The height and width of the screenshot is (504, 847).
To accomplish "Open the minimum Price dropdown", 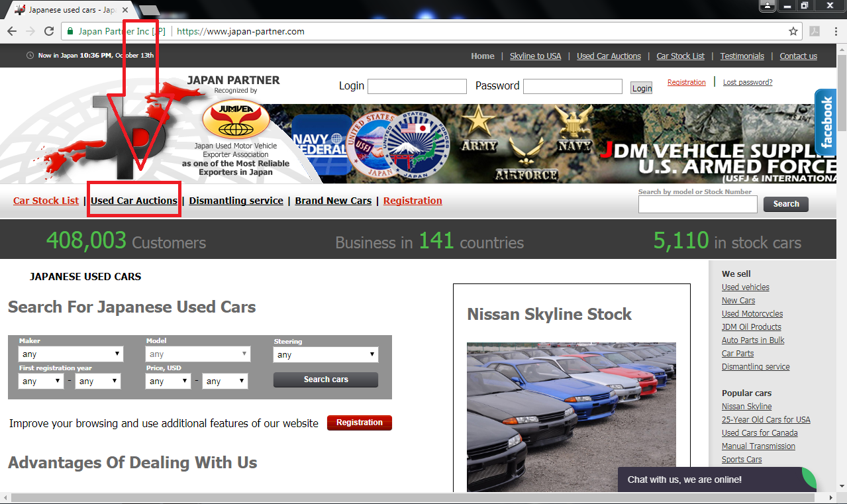I will [168, 381].
